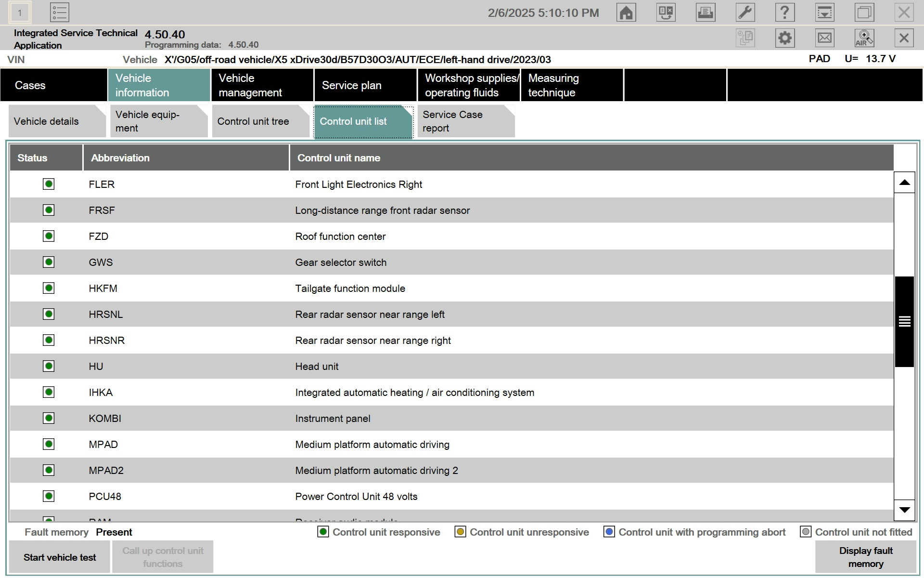Open the operations list icon top-left
This screenshot has width=924, height=578.
coord(60,13)
